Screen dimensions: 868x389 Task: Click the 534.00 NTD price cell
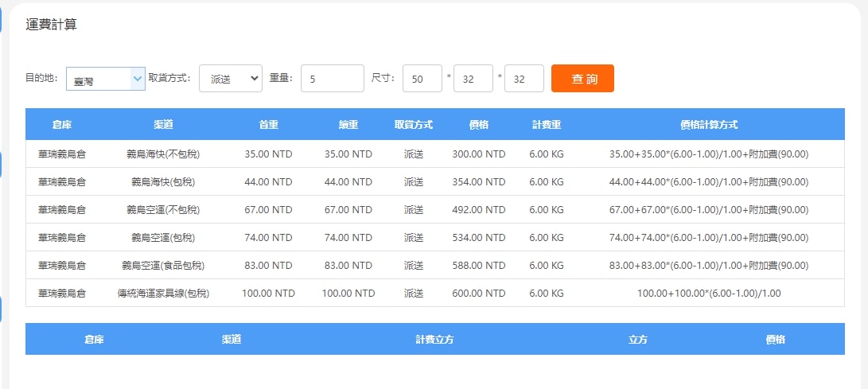click(x=479, y=237)
